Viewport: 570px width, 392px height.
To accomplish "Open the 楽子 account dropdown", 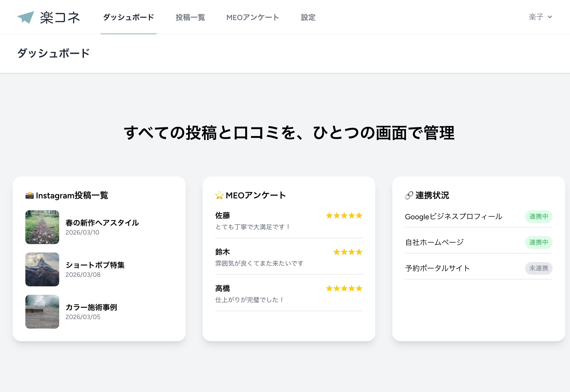I will coord(536,17).
